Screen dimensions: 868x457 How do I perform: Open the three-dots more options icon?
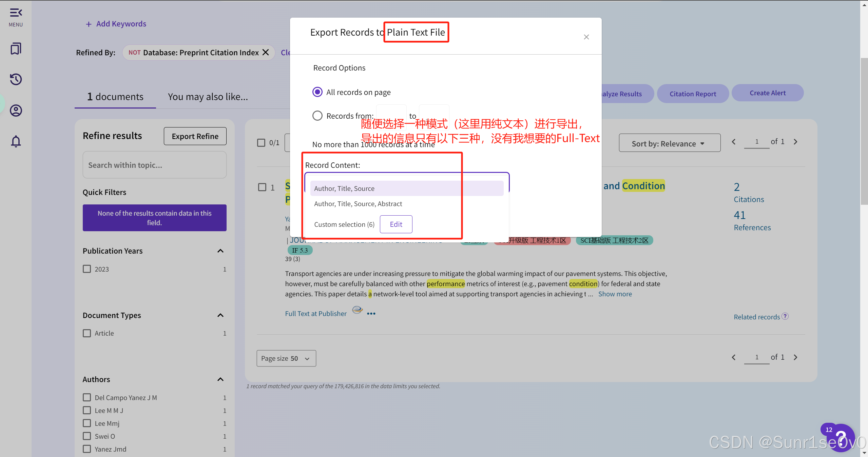click(x=371, y=314)
